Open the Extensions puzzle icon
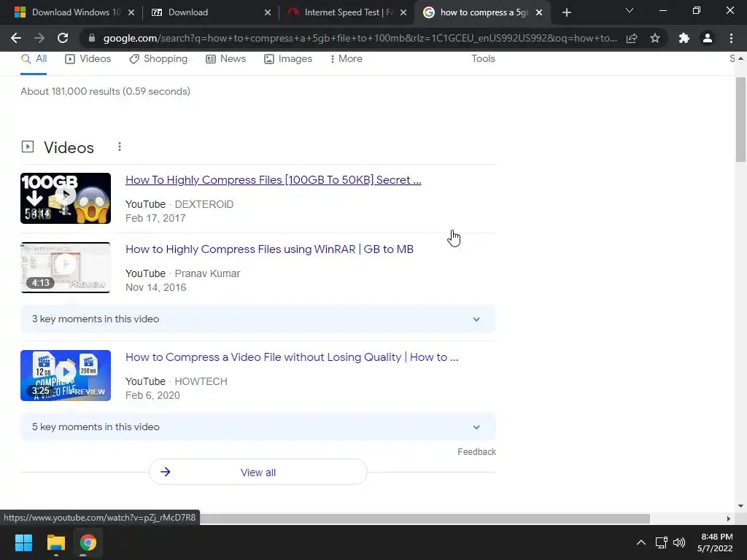747x560 pixels. [684, 38]
